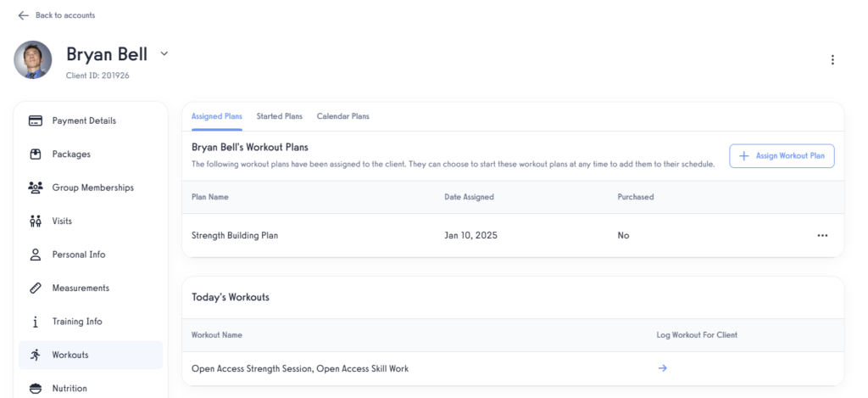
Task: Click the Payment Details card icon
Action: click(36, 121)
